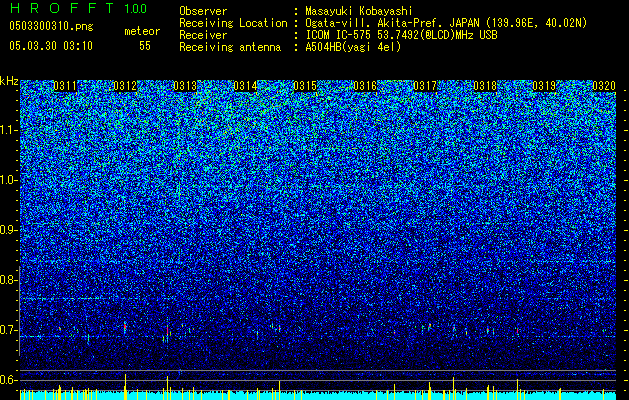Click the Receiving Location field label

pos(233,23)
